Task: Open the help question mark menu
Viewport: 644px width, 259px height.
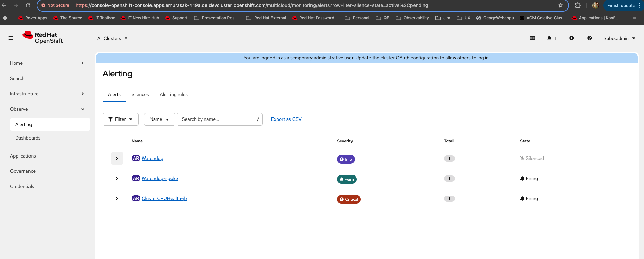Action: pos(590,38)
